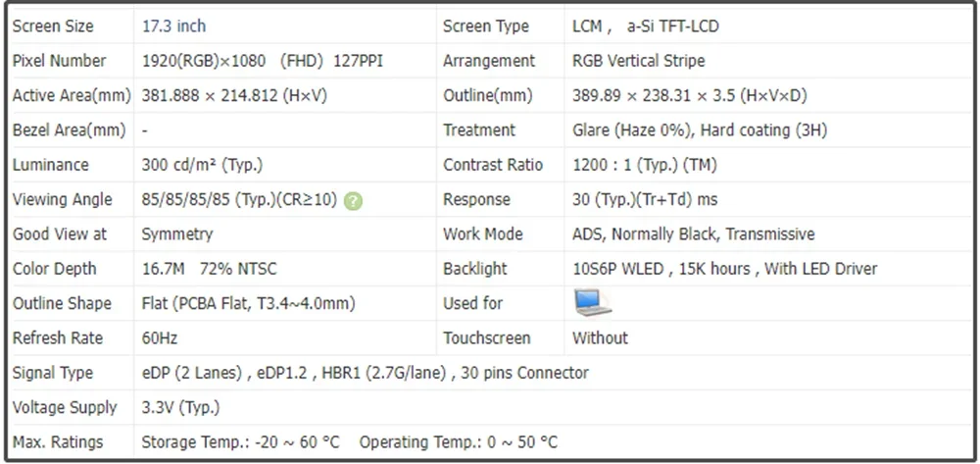This screenshot has height=464, width=980.
Task: Click the 60Hz refresh rate value
Action: (160, 338)
